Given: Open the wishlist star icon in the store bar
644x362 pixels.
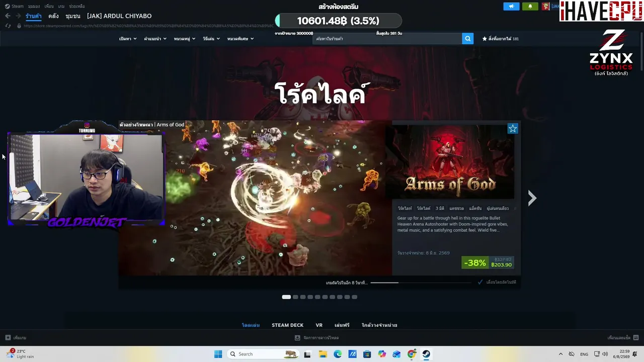Looking at the screenshot, I should tap(485, 39).
